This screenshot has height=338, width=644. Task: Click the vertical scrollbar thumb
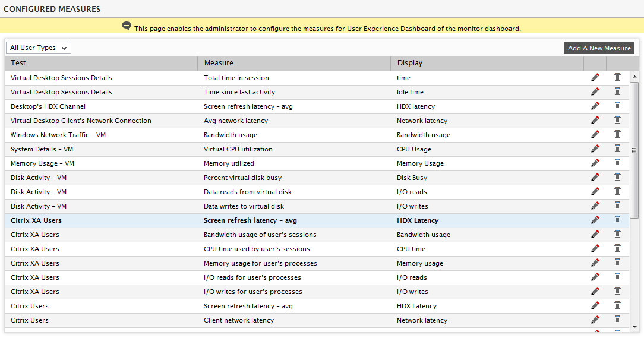click(x=634, y=150)
